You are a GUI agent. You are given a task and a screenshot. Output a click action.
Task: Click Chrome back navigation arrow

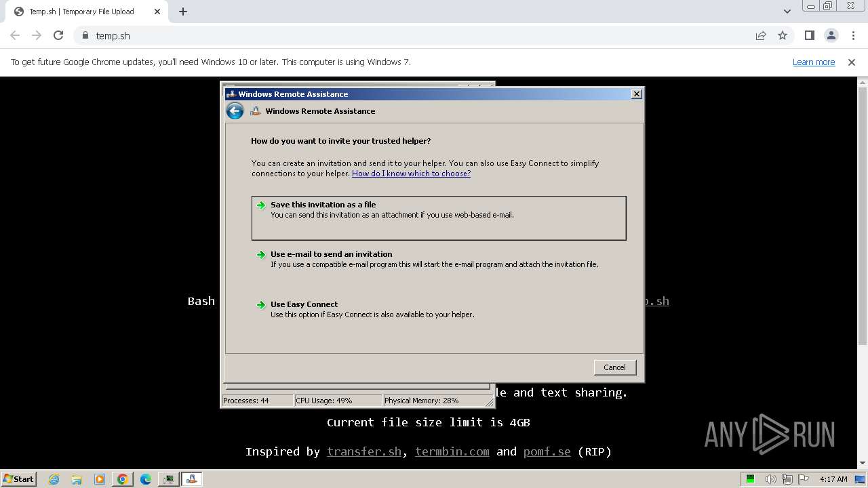[x=15, y=36]
